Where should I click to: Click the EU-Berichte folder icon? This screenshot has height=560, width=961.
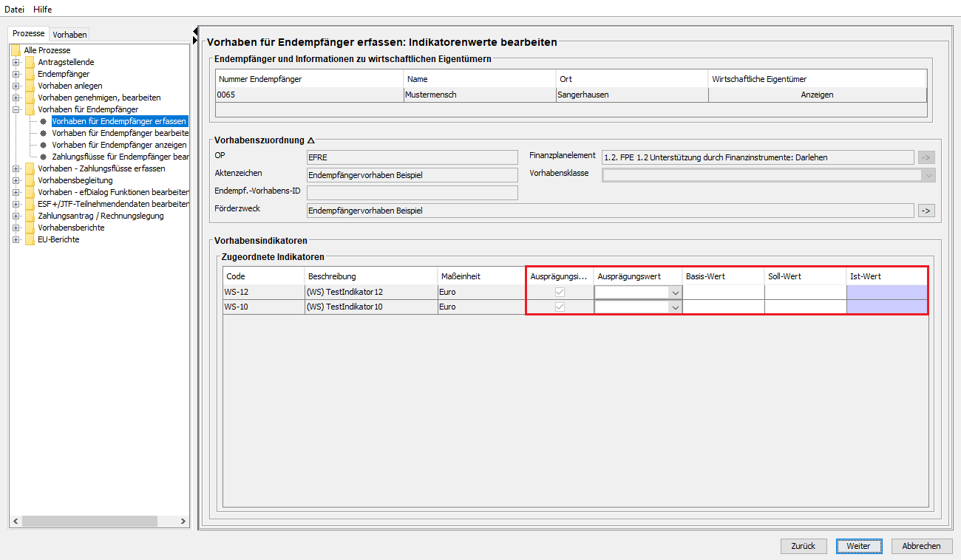pyautogui.click(x=30, y=239)
